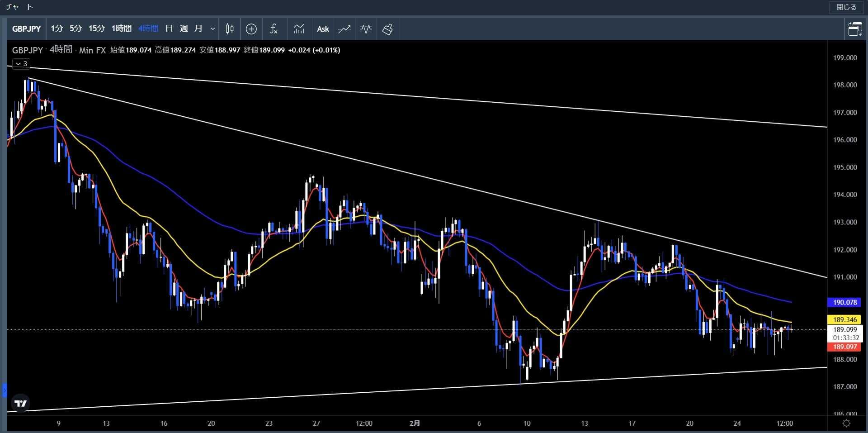The image size is (868, 433).
Task: Click the 199.000 price axis label
Action: coord(844,58)
